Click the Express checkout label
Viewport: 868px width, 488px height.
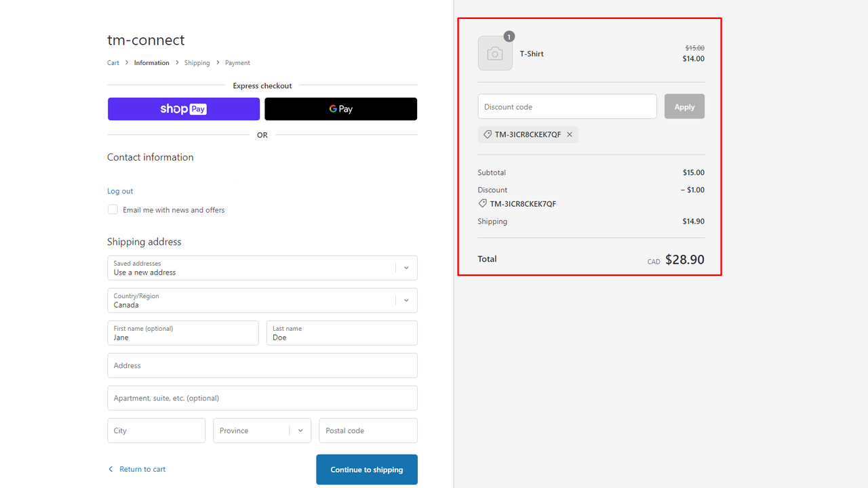(262, 86)
